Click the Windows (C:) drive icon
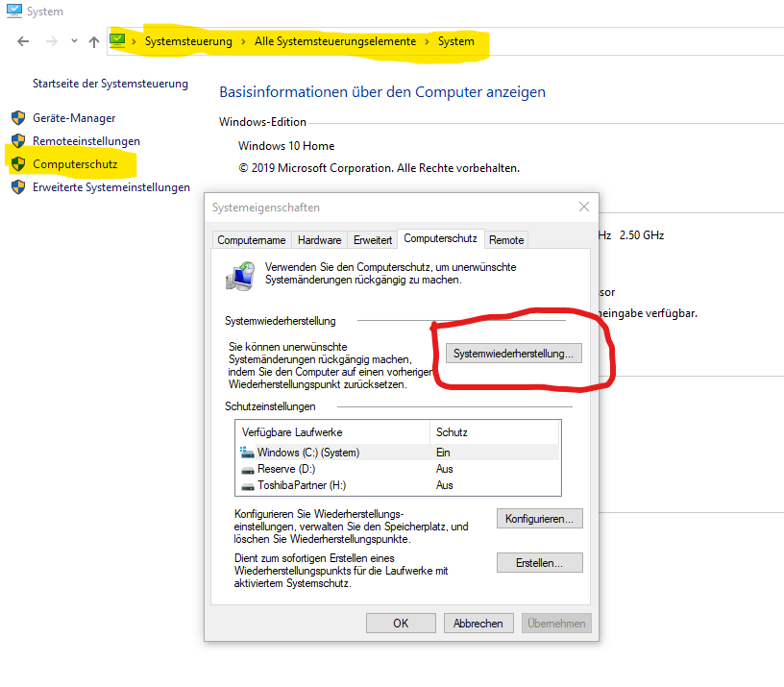Image resolution: width=784 pixels, height=687 pixels. click(x=247, y=453)
